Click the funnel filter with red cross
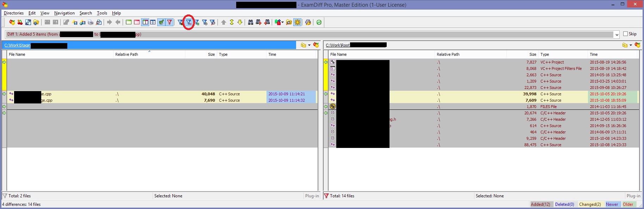Screen dimensions: 644x209 click(x=213, y=22)
